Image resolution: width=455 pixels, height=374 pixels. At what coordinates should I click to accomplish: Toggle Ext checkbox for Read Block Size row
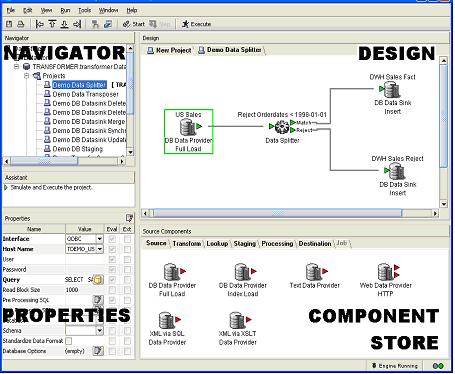pyautogui.click(x=127, y=290)
